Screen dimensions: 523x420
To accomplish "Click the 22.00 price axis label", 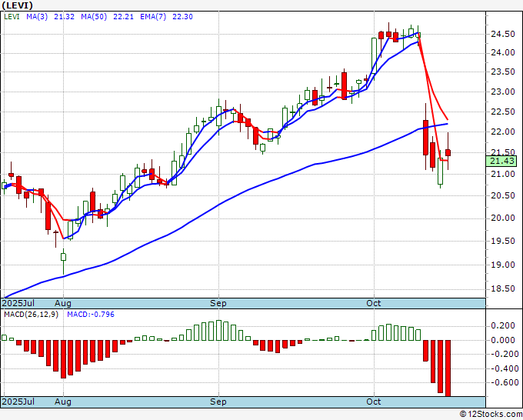I will (x=503, y=132).
